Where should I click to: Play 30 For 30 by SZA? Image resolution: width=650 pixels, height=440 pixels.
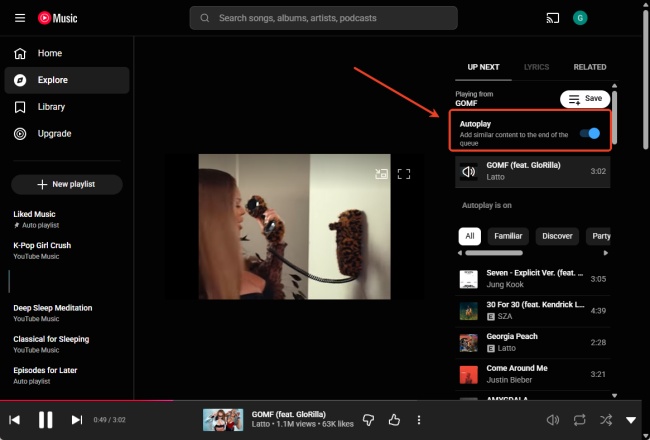[x=533, y=311]
